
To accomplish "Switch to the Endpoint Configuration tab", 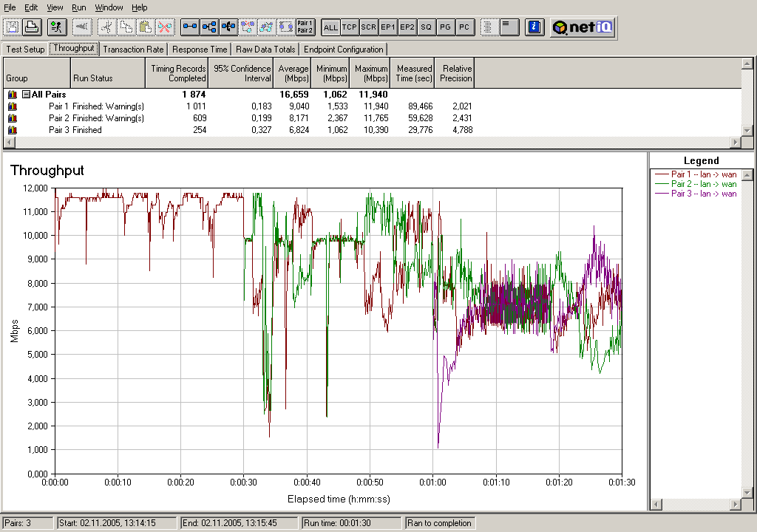I will tap(343, 50).
